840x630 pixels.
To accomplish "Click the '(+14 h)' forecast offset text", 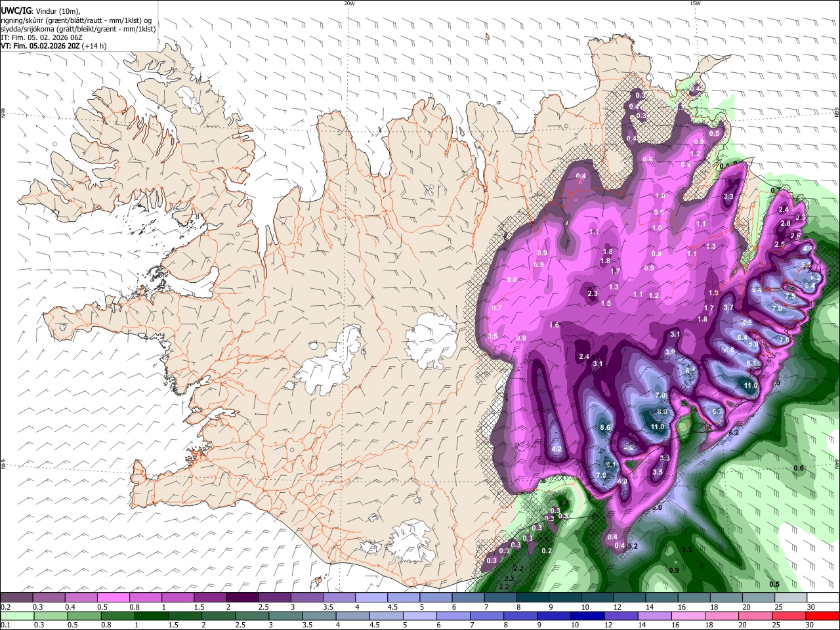I will pos(95,47).
